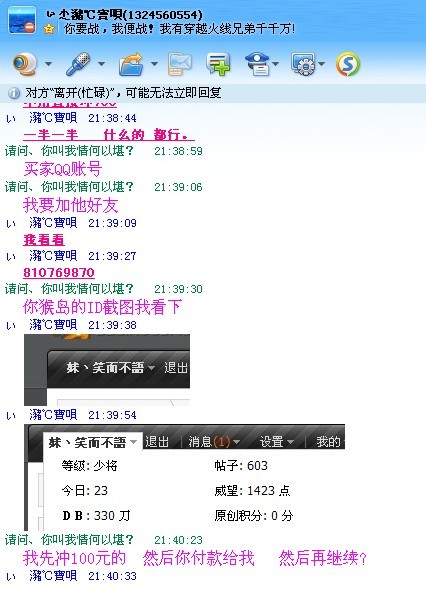The width and height of the screenshot is (426, 590).
Task: Start a video call with the webcam icon
Action: coord(25,64)
